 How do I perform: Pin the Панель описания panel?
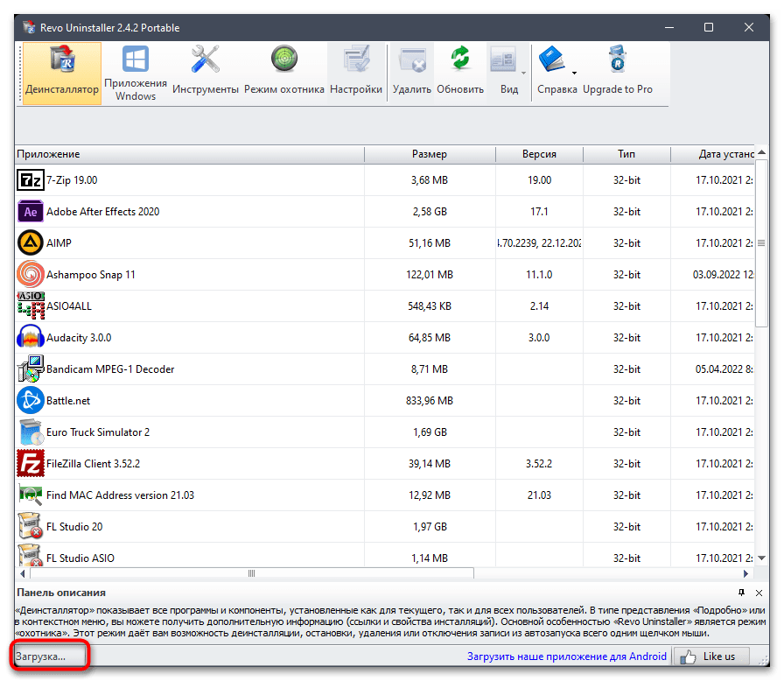point(741,593)
